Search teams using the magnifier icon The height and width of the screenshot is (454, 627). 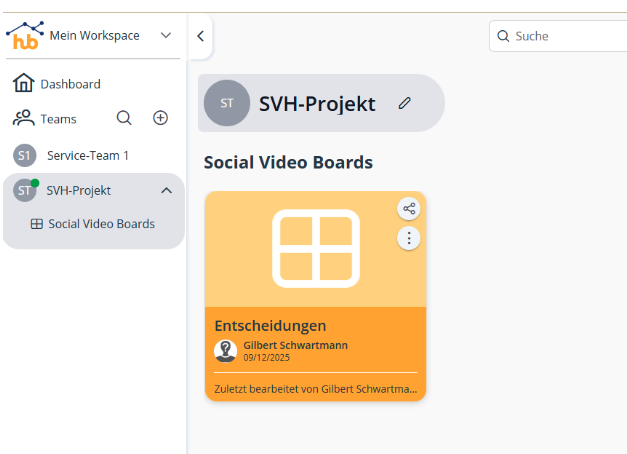click(124, 118)
